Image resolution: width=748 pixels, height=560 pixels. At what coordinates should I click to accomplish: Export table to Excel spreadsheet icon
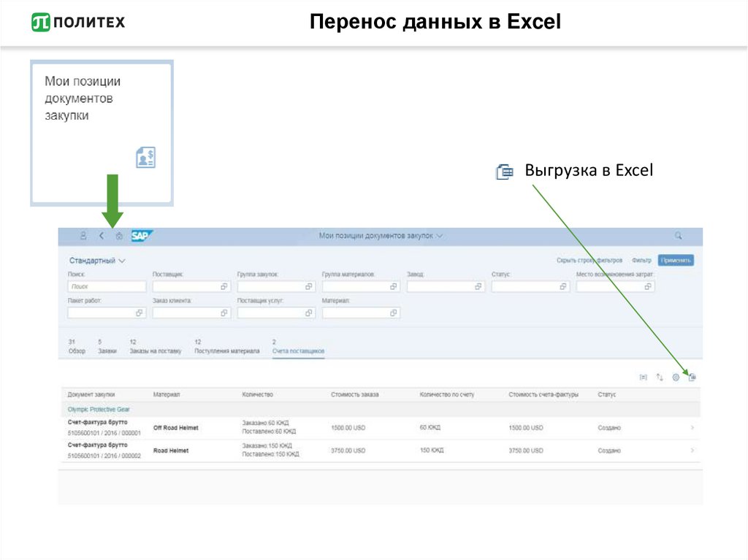click(x=692, y=377)
